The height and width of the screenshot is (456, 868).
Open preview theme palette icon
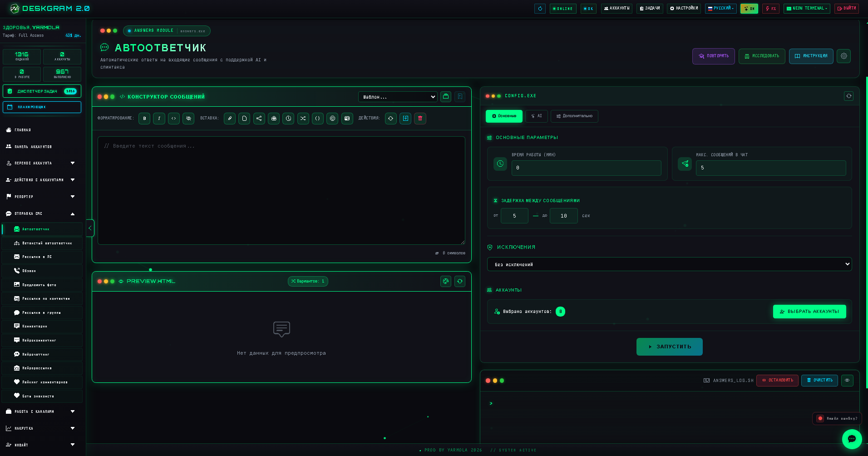[446, 282]
